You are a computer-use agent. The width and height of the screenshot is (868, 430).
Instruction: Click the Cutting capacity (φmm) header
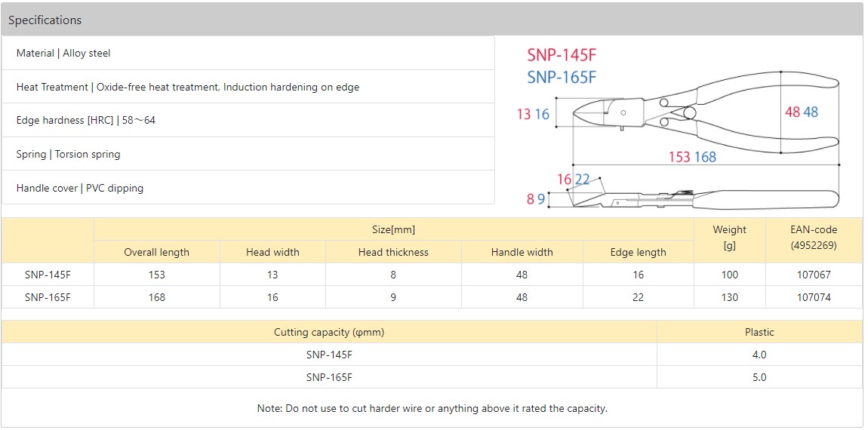[x=329, y=332]
